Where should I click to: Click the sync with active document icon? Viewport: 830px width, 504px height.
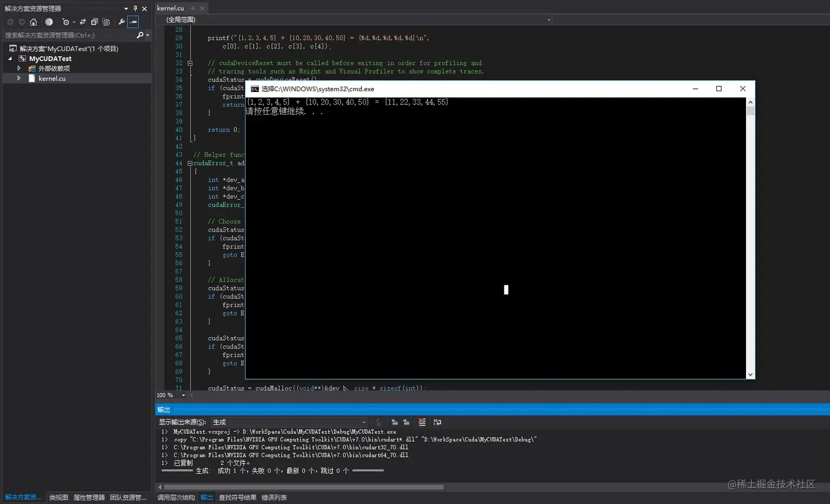pos(83,22)
